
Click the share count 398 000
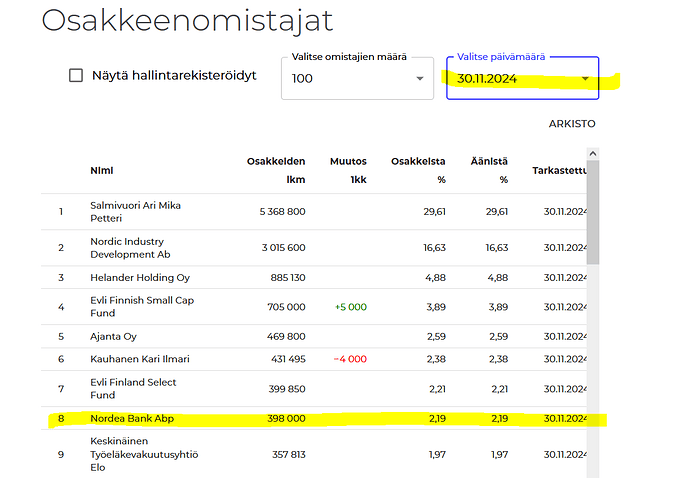286,419
